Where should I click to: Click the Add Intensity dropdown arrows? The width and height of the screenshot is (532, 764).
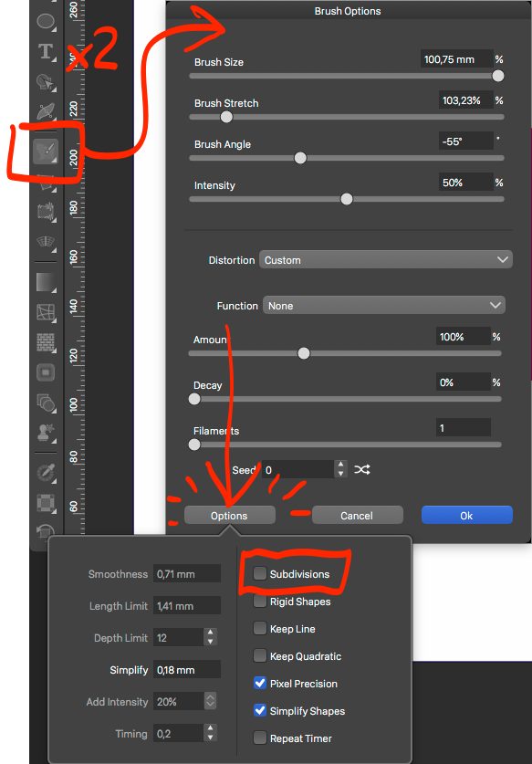210,701
